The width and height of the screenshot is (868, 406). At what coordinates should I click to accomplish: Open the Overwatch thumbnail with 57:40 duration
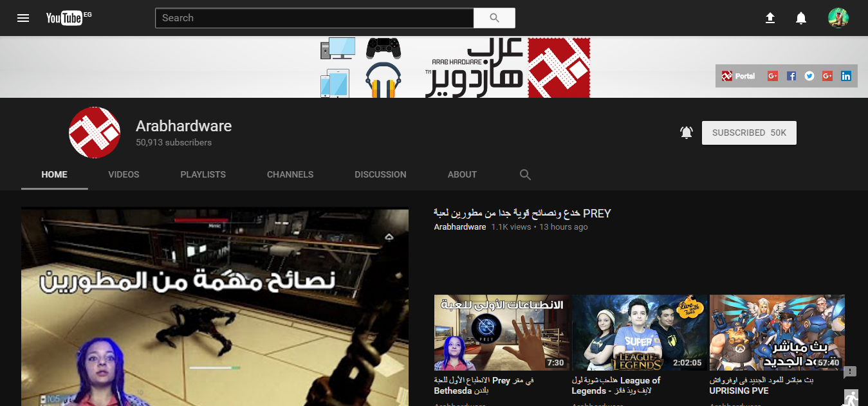pos(777,333)
